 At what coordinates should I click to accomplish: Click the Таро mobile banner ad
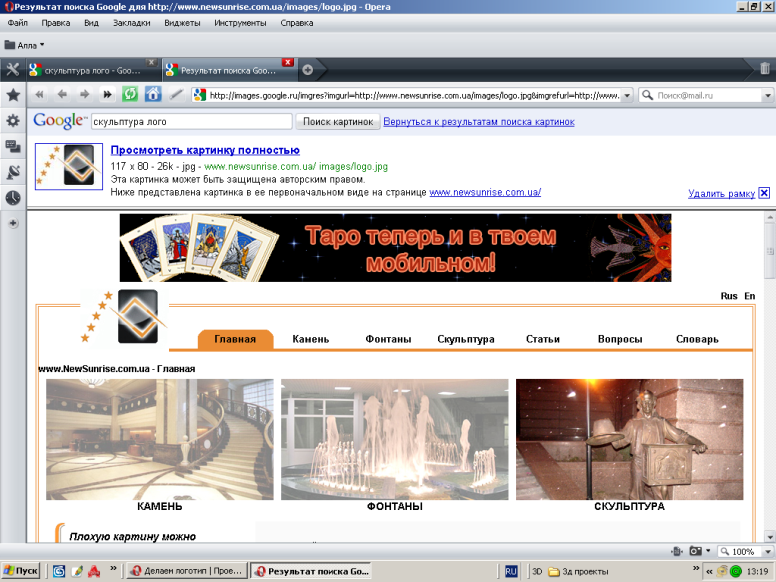pyautogui.click(x=395, y=248)
